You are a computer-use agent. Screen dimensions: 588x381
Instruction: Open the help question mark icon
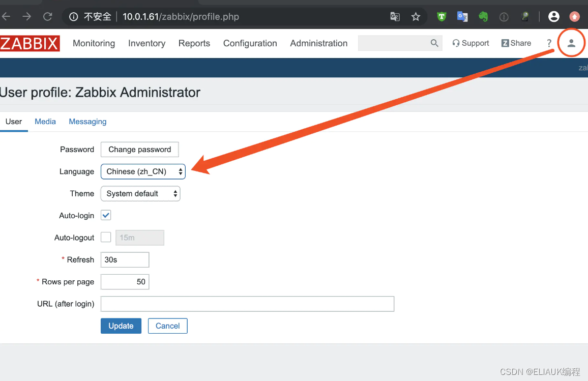tap(549, 43)
